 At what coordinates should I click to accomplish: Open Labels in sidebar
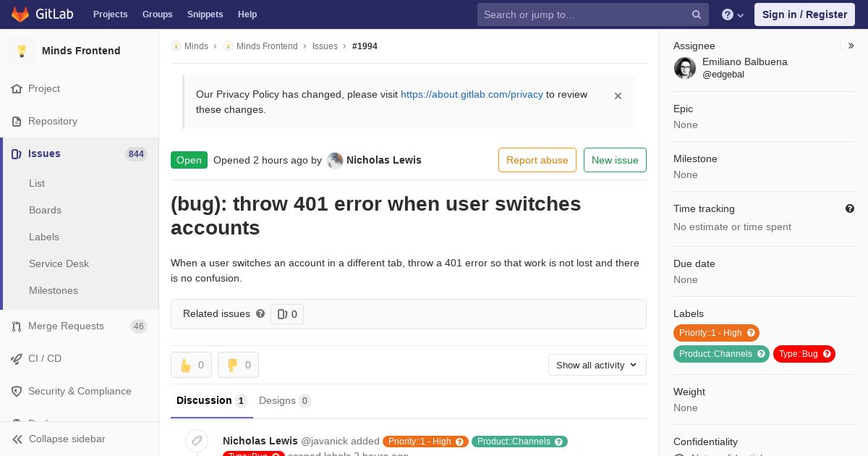click(x=44, y=237)
